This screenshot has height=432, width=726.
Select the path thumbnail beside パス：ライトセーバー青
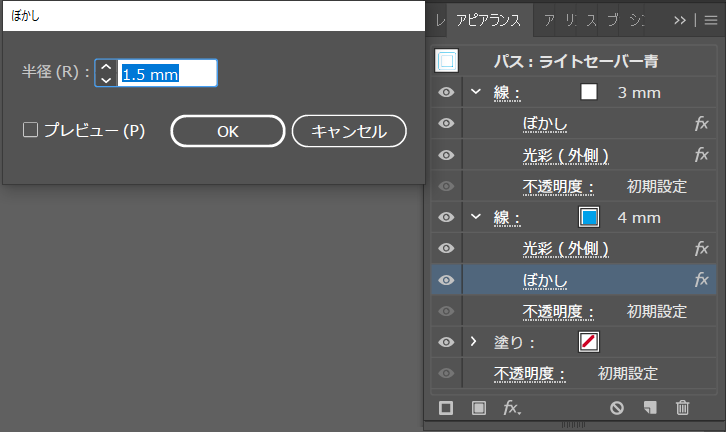coord(447,61)
